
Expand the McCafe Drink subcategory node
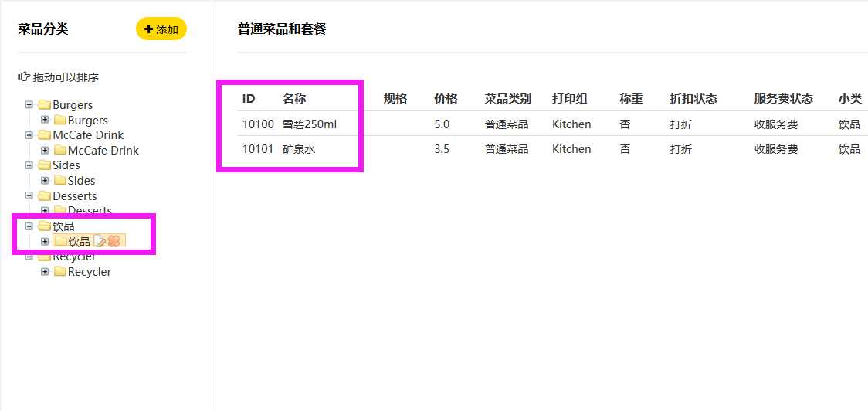(x=46, y=150)
